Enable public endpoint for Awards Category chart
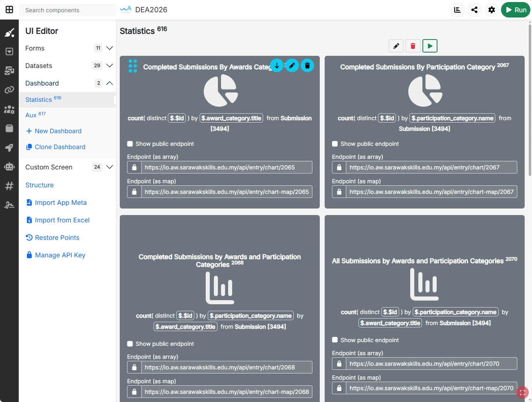 (130, 144)
